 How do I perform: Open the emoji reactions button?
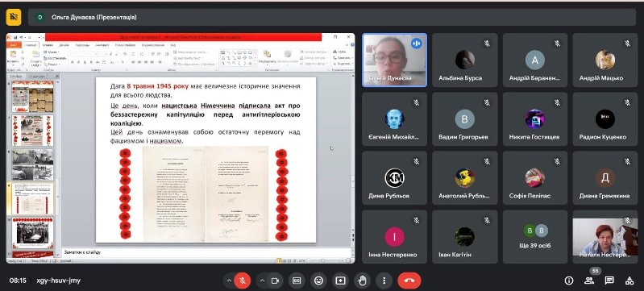318,281
